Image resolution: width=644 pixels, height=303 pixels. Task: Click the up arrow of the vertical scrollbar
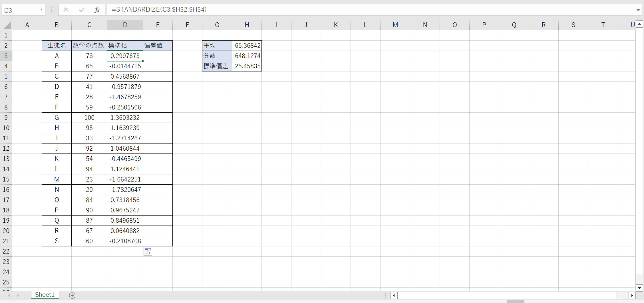[639, 24]
